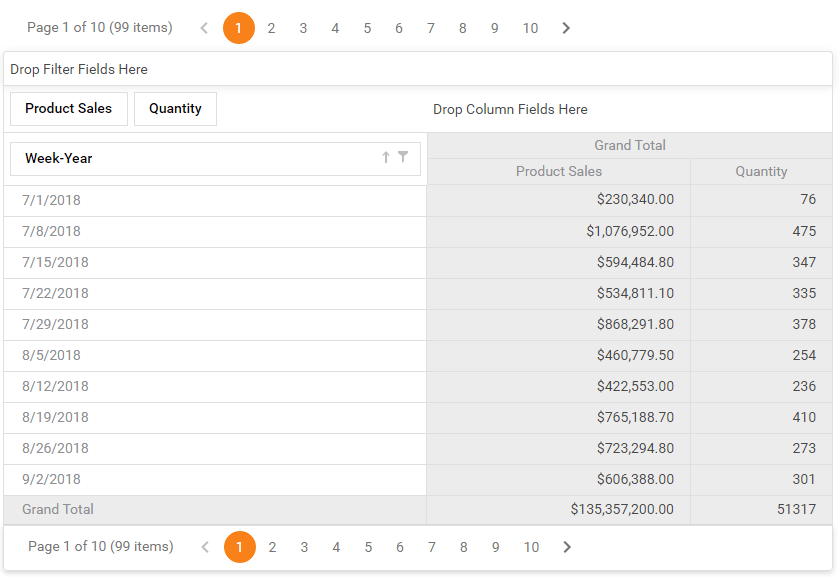Click the Grand Total column header
Viewport: 839px width, 577px height.
click(629, 145)
